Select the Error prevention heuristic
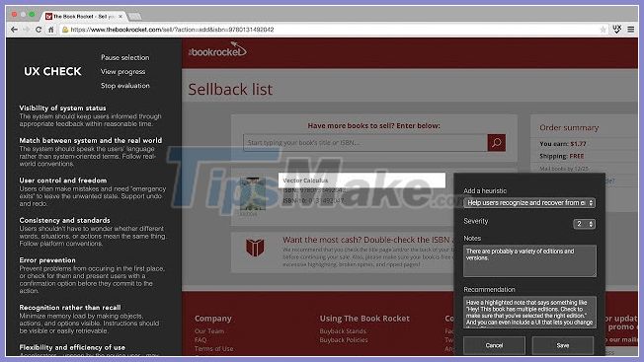Viewport: 644px width, 362px height. point(47,260)
